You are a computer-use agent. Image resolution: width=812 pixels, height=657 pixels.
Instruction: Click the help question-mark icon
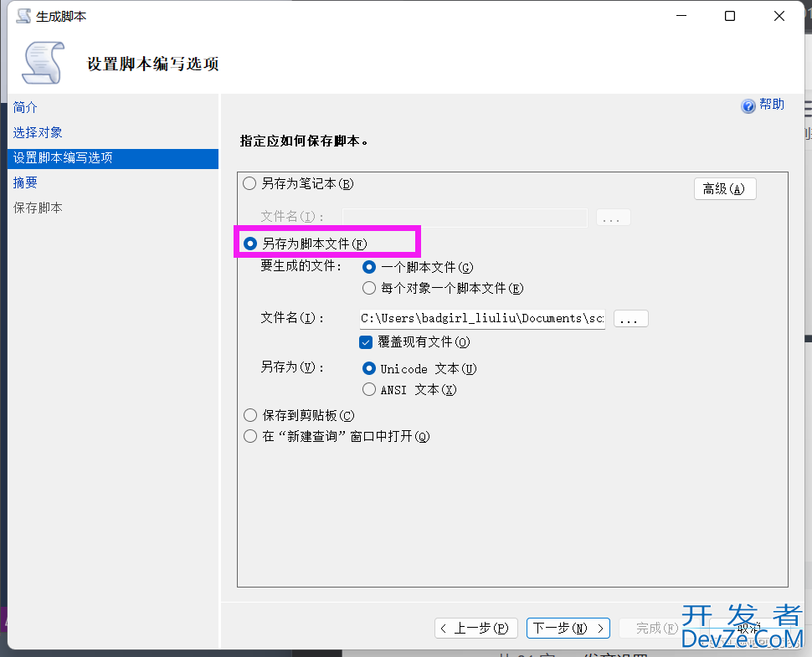tap(748, 105)
